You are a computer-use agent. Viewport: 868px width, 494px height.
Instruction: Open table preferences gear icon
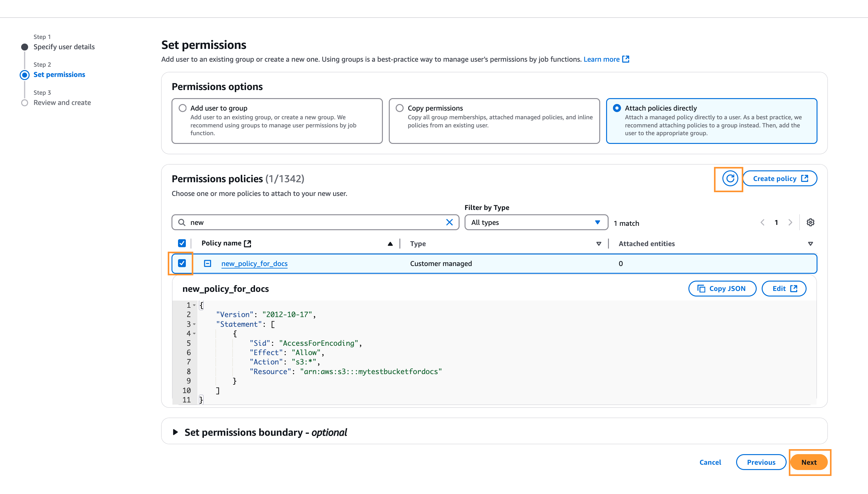(810, 223)
